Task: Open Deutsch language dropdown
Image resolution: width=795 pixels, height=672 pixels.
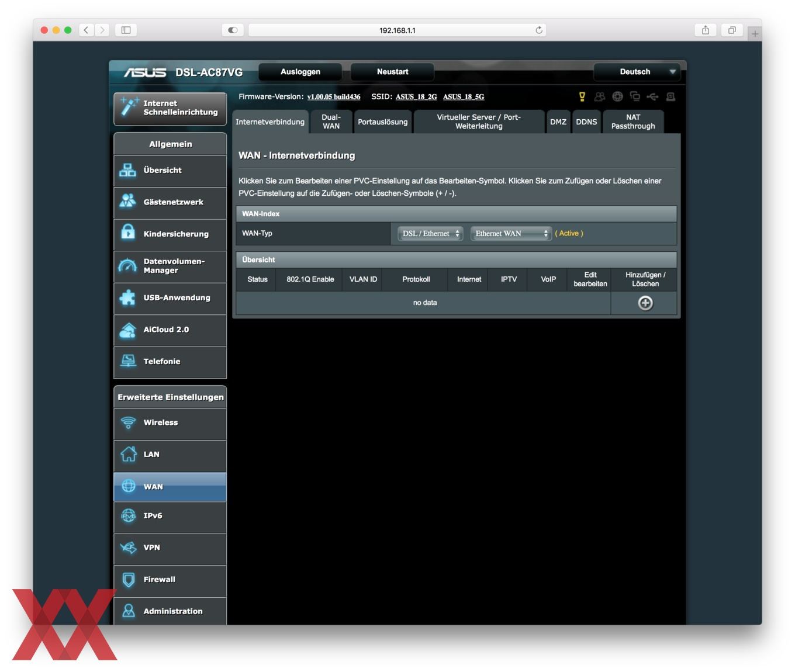Action: [x=637, y=72]
